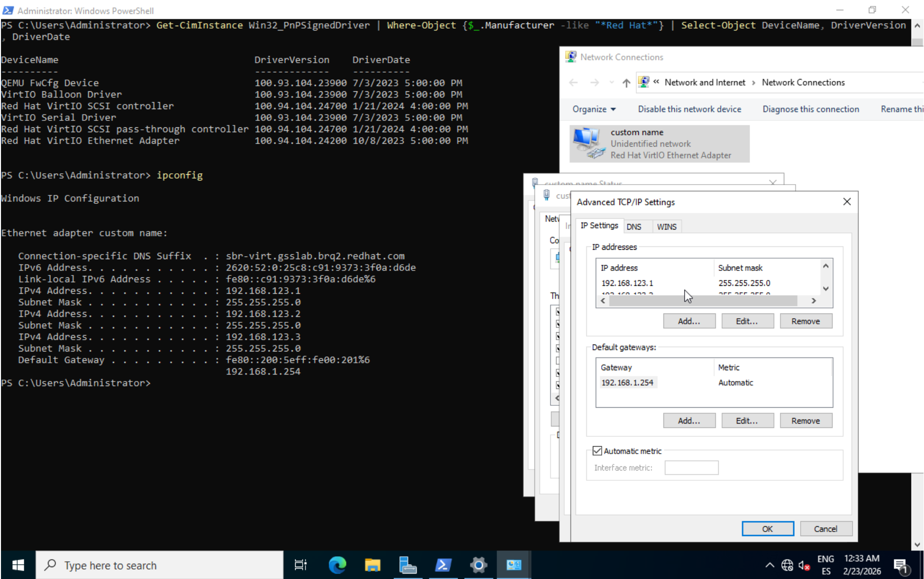Open Microsoft Edge from the taskbar

338,565
